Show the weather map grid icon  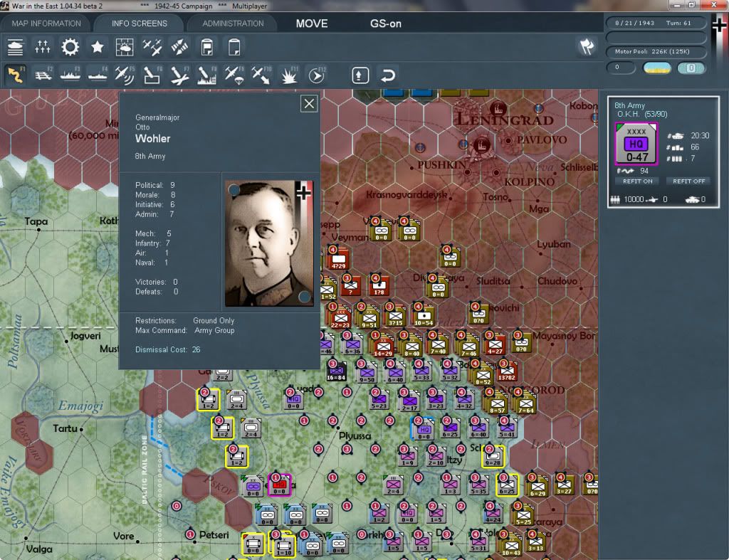(x=125, y=47)
